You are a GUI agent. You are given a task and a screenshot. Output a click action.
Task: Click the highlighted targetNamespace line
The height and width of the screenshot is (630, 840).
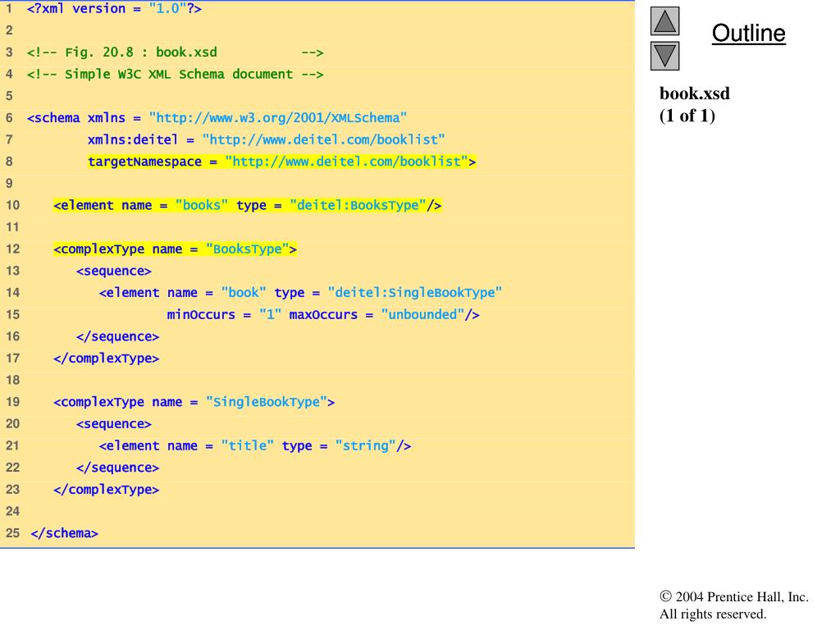click(282, 162)
